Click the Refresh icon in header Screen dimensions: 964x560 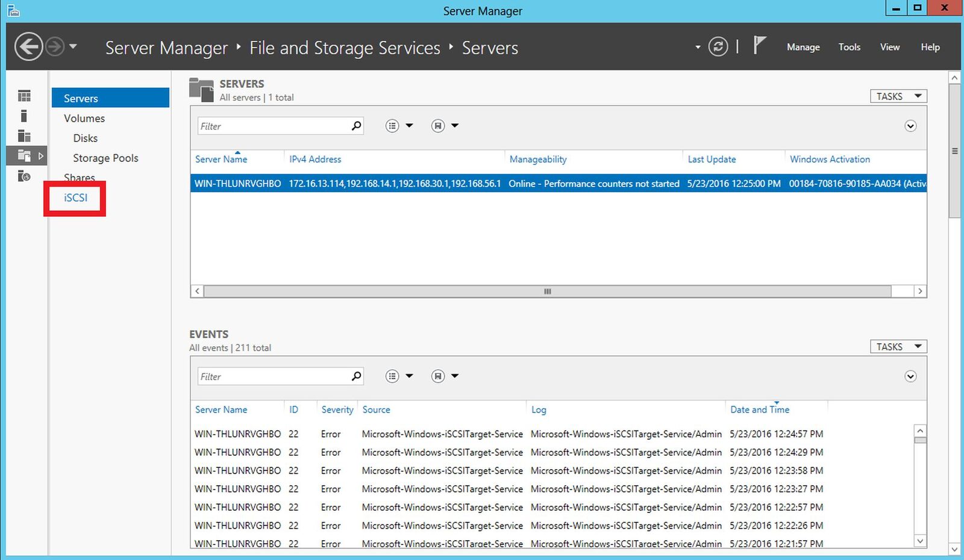pos(718,47)
